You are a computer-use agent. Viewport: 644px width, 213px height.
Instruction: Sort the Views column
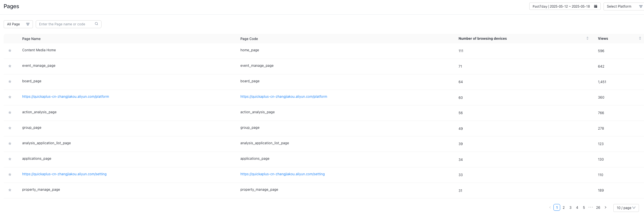coord(640,38)
